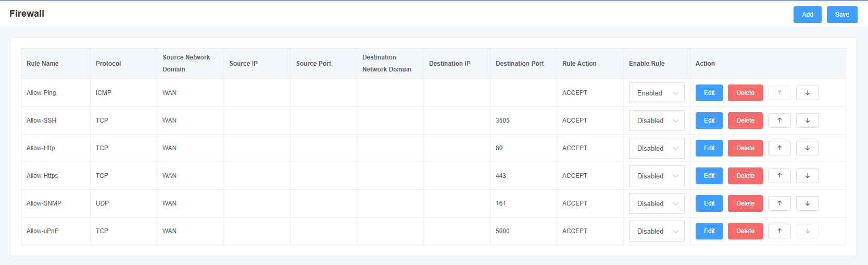Move the Allow-Https rule down
Screen dimensions: 868x265
(x=807, y=176)
